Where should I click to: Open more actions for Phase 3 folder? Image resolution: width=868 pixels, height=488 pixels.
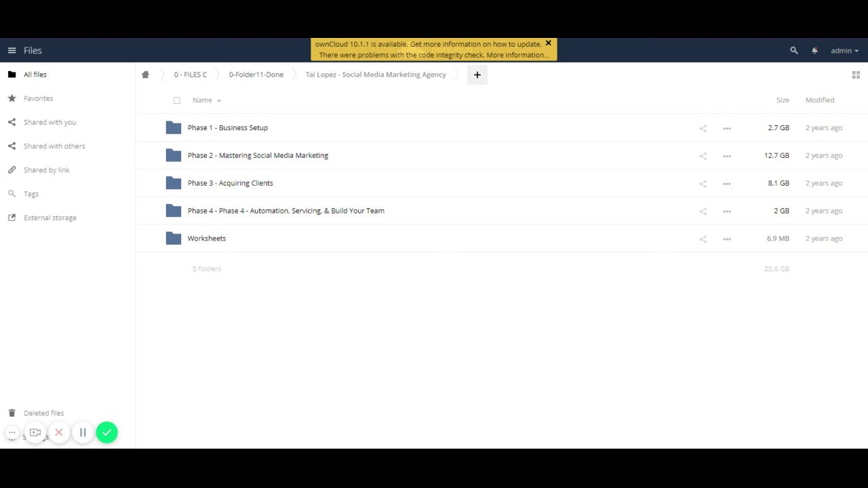click(x=727, y=184)
